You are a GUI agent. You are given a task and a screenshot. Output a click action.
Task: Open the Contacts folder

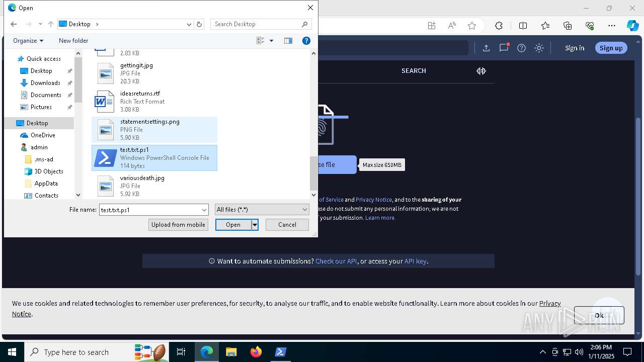click(x=46, y=196)
